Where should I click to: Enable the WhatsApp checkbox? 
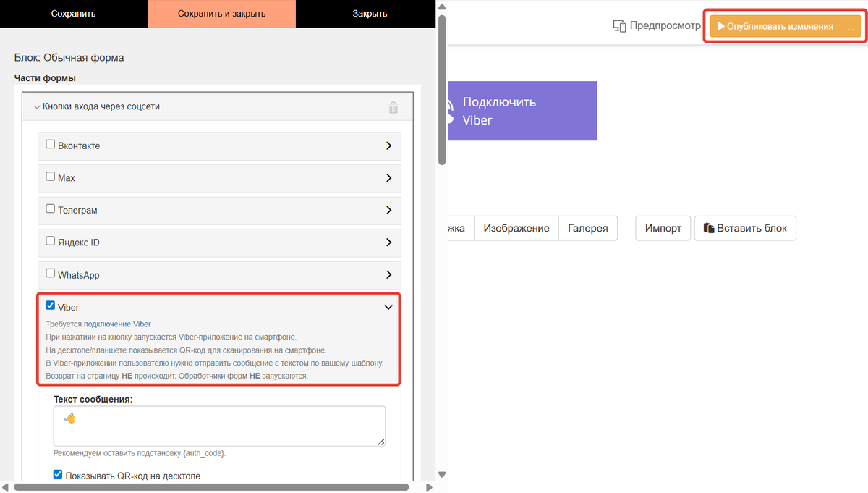pos(51,274)
